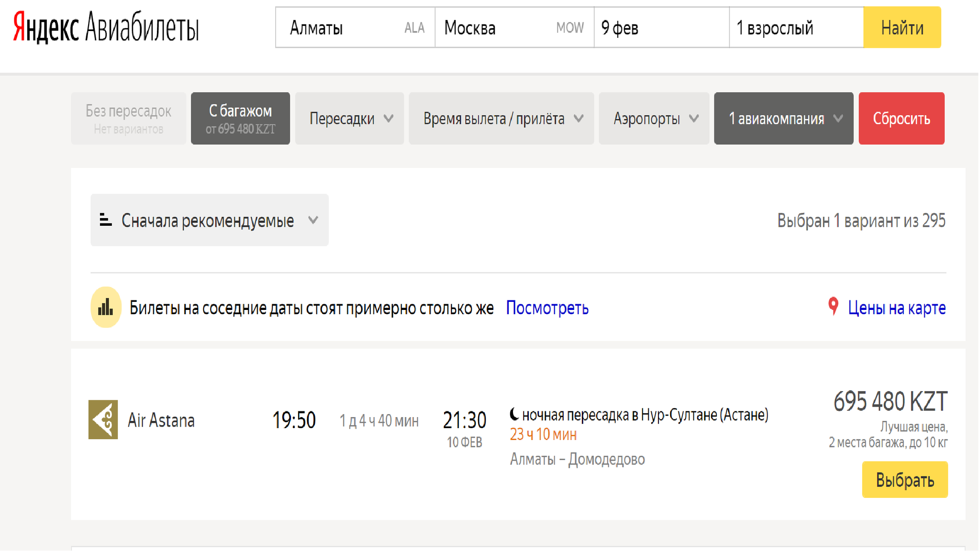The width and height of the screenshot is (980, 551).
Task: Edit the destination city field Москва
Action: point(514,27)
